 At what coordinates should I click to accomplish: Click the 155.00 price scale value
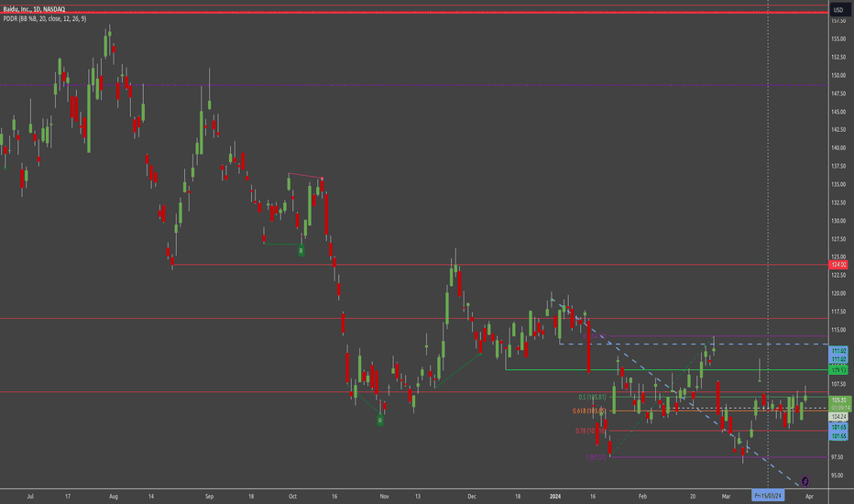click(x=838, y=38)
